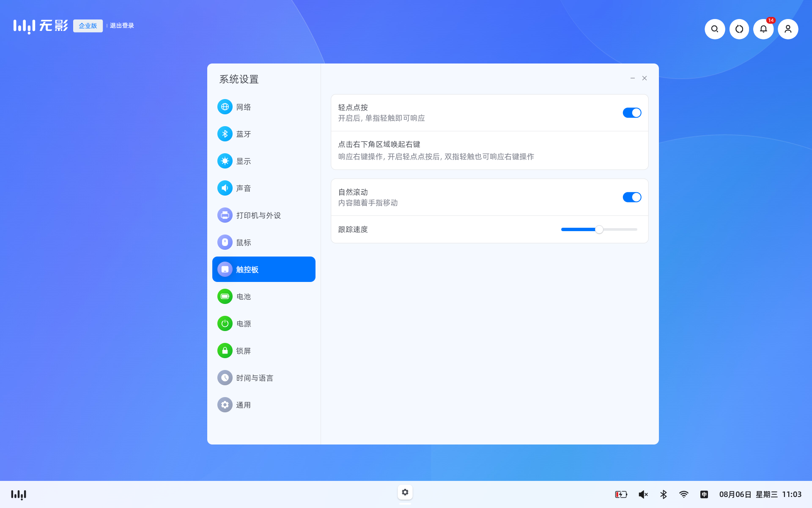The image size is (812, 508).
Task: Select 声音 in the sidebar
Action: [264, 188]
